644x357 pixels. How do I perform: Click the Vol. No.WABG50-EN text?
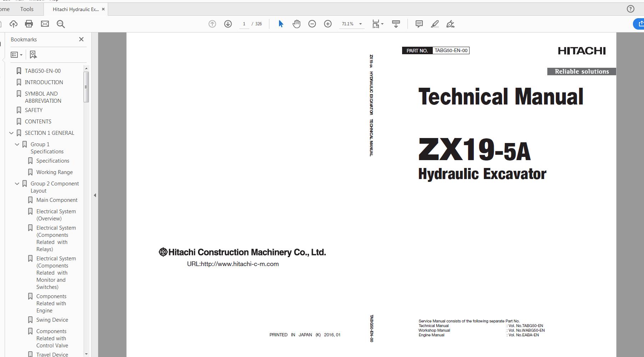pyautogui.click(x=526, y=330)
